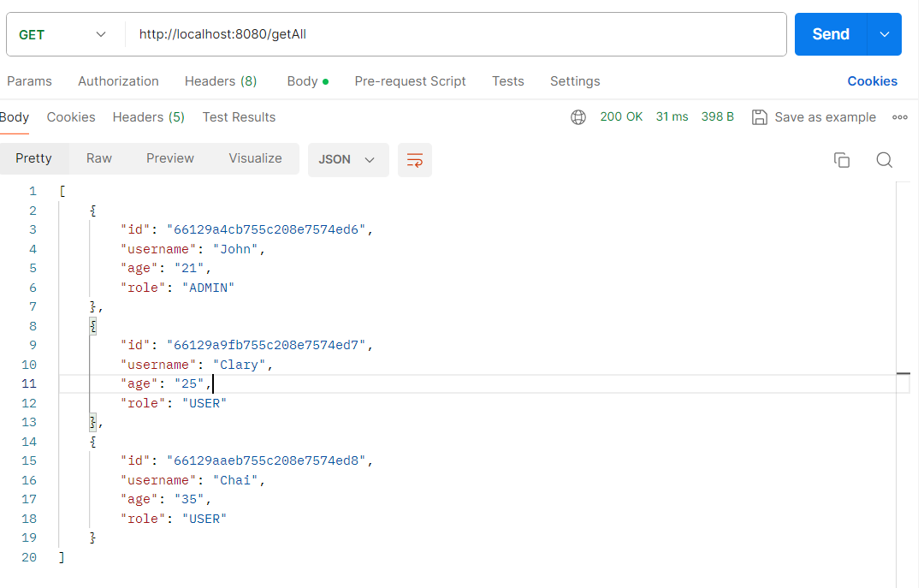This screenshot has height=588, width=924.
Task: Toggle the wrap lines icon
Action: coord(415,160)
